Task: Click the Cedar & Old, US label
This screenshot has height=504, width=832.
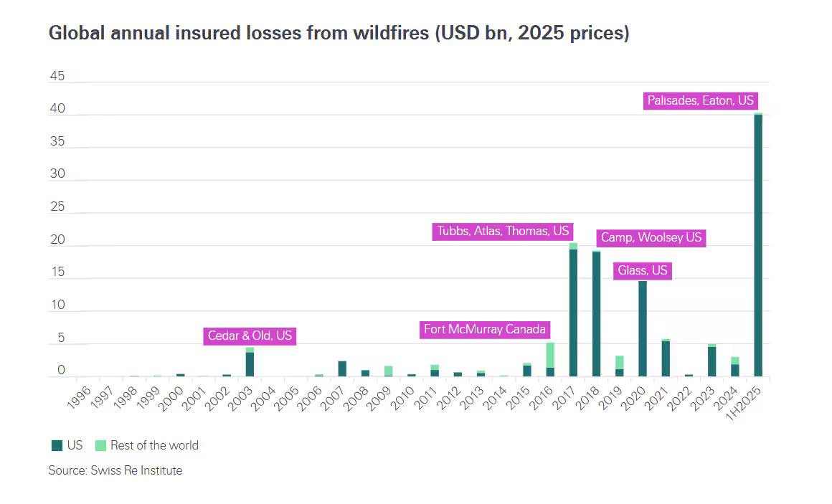Action: [250, 336]
